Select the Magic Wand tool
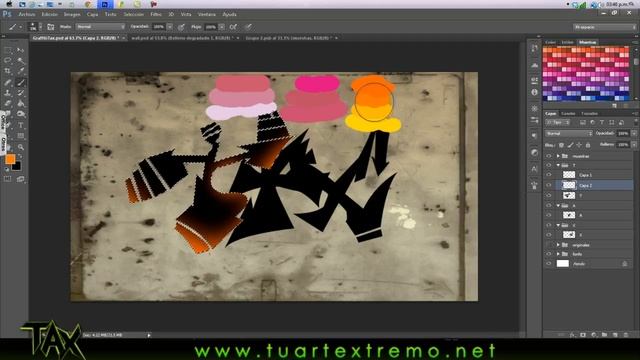Screen dimensions: 640x360 tap(21, 60)
